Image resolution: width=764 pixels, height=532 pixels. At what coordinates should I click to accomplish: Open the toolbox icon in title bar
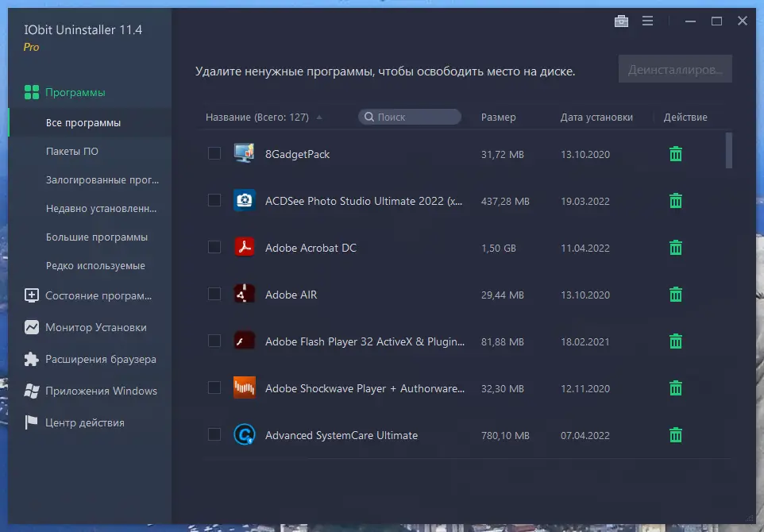pos(621,21)
